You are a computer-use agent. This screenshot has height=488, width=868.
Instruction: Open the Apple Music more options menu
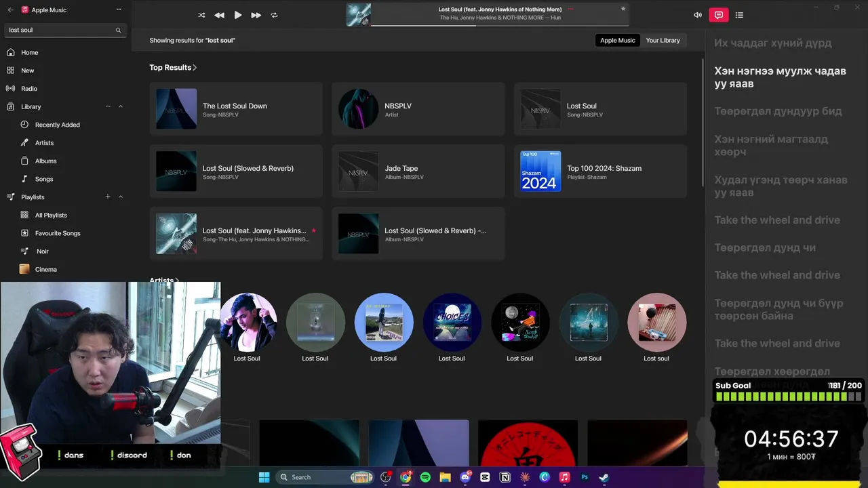[x=119, y=9]
